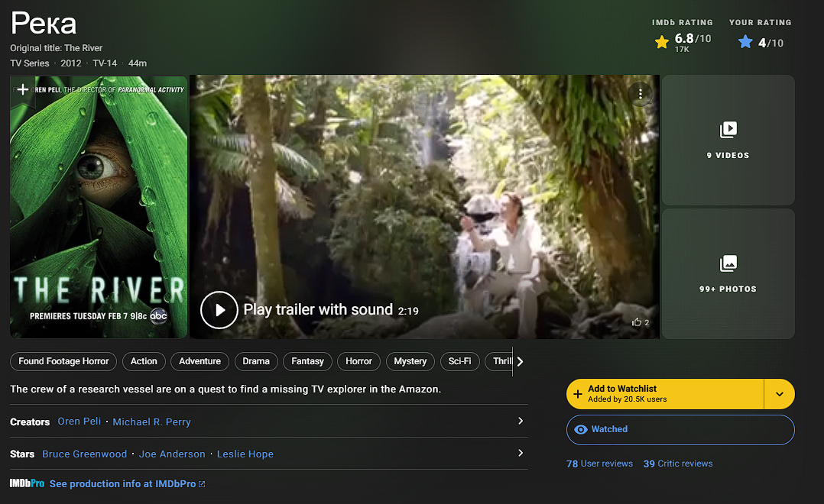Play the trailer with sound
The image size is (824, 504).
click(x=219, y=310)
